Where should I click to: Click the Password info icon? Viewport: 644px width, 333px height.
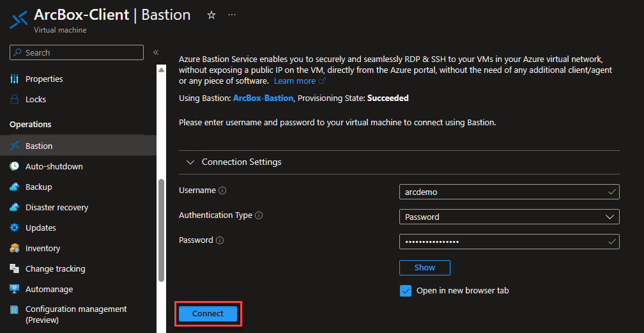point(220,240)
